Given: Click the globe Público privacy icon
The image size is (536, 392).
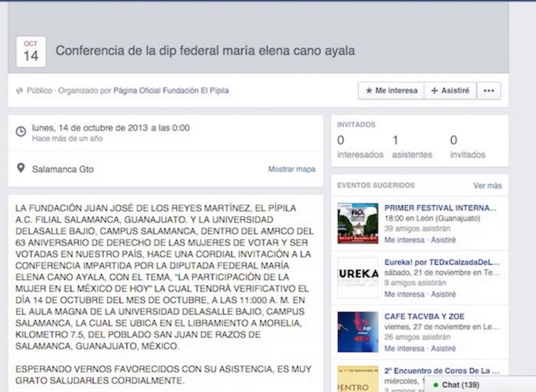Looking at the screenshot, I should (x=20, y=90).
